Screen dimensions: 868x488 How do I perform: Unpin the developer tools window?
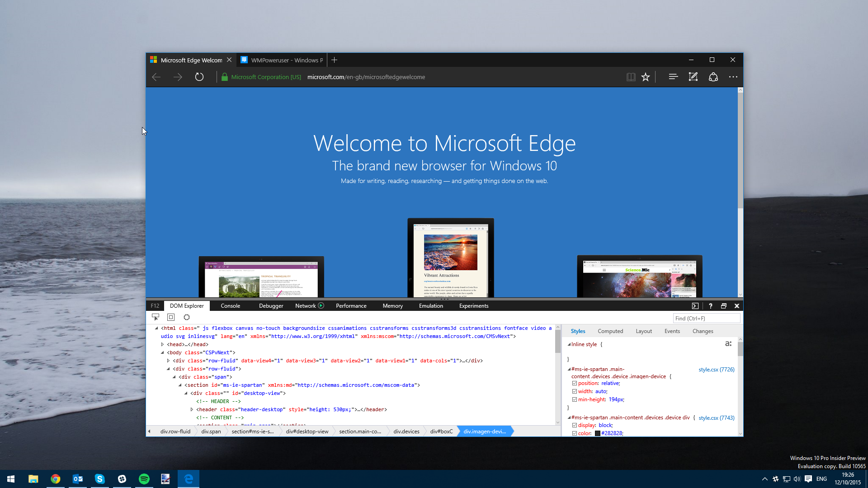724,306
